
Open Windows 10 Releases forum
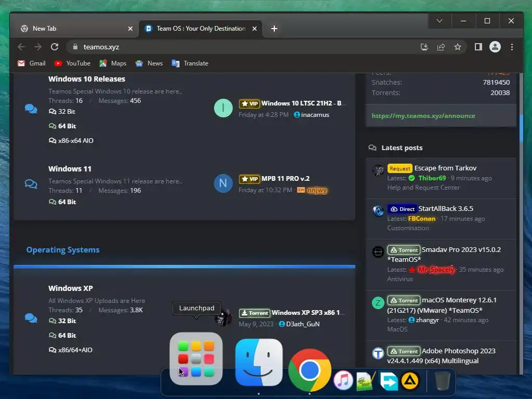87,79
